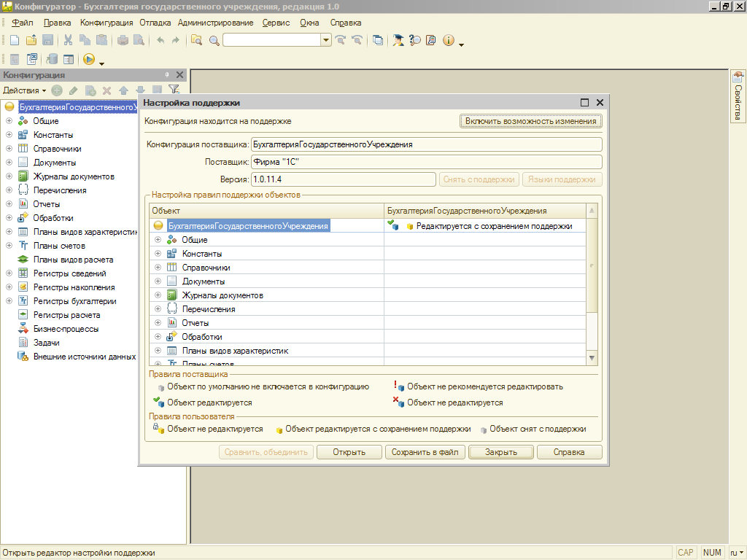Click the magnifier Find icon
The image size is (747, 560).
214,41
